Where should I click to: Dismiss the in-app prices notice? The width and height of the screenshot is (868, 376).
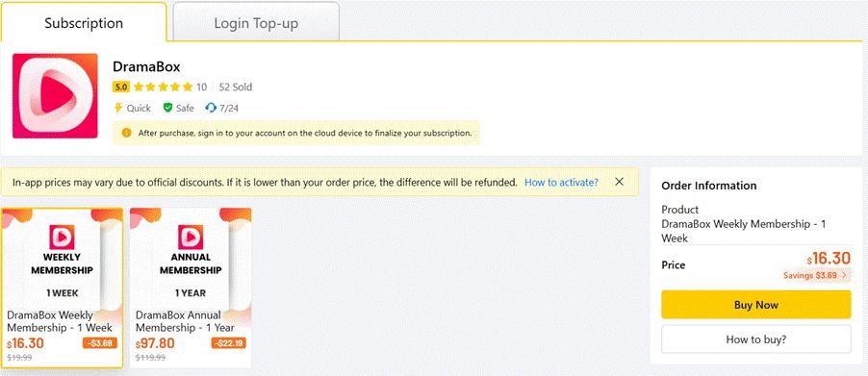coord(620,182)
